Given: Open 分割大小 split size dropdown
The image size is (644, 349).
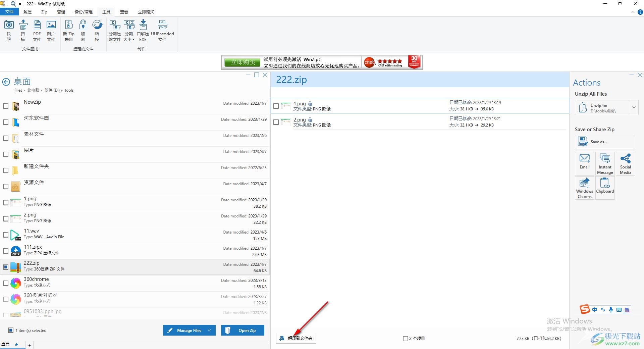Looking at the screenshot, I should pos(129,30).
